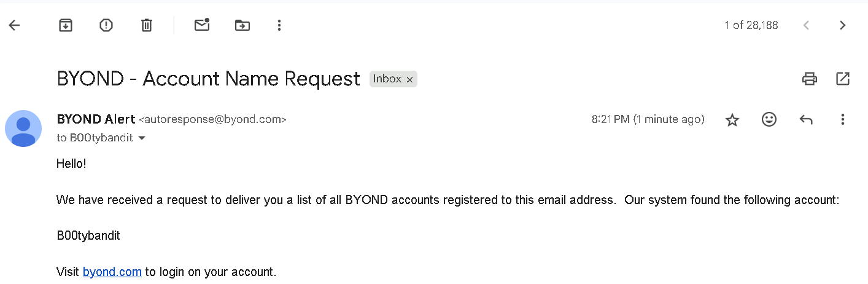Screen dimensions: 868x284
Task: Open the toolbar's more options menu
Action: click(x=279, y=25)
